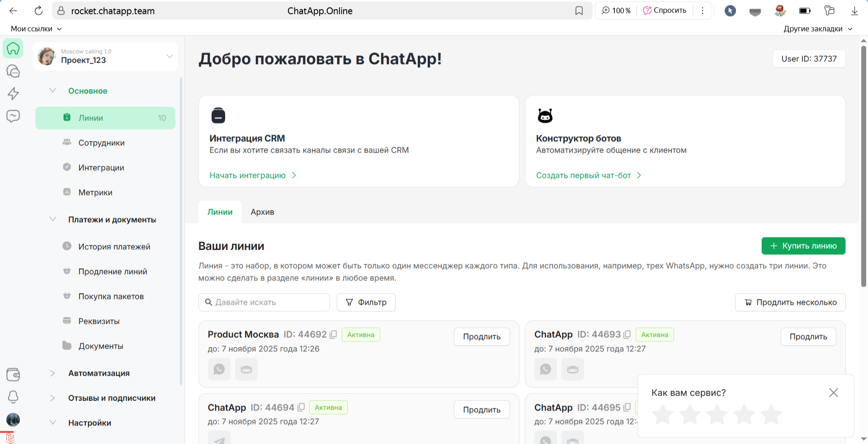Click the Начать интеграцию link
Image resolution: width=868 pixels, height=444 pixels.
(x=248, y=175)
